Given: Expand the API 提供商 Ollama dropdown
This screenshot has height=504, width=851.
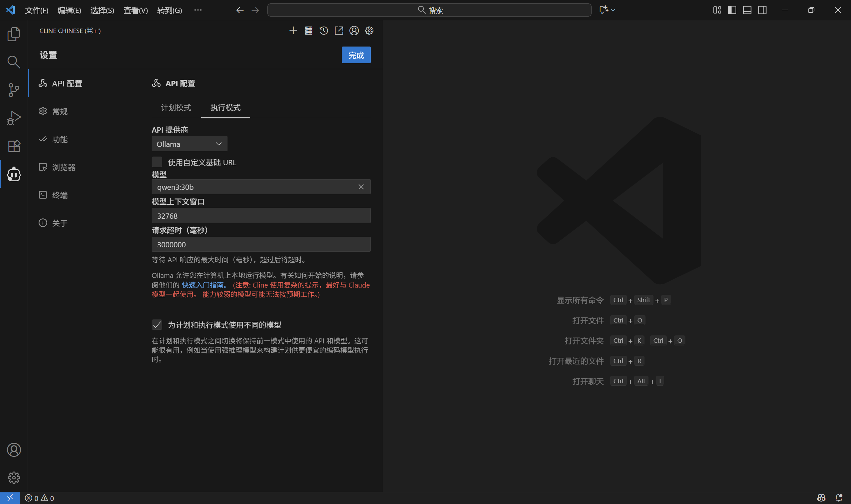Looking at the screenshot, I should pyautogui.click(x=189, y=144).
